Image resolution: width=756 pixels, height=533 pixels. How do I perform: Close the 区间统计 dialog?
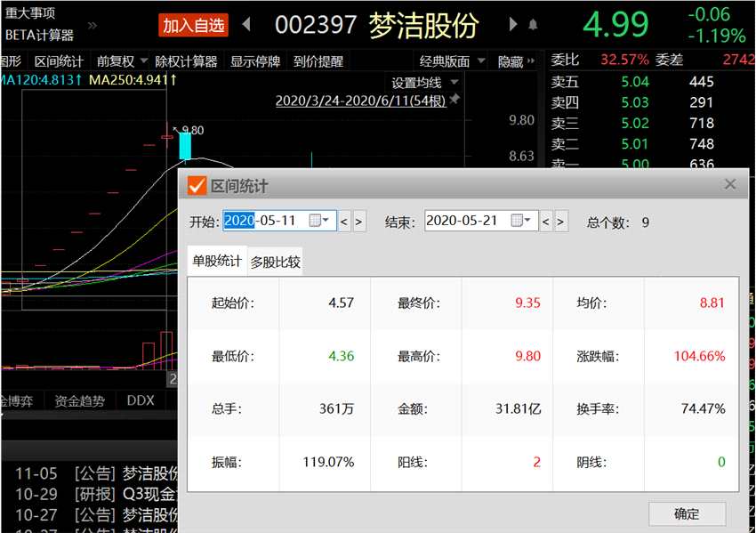pyautogui.click(x=730, y=184)
